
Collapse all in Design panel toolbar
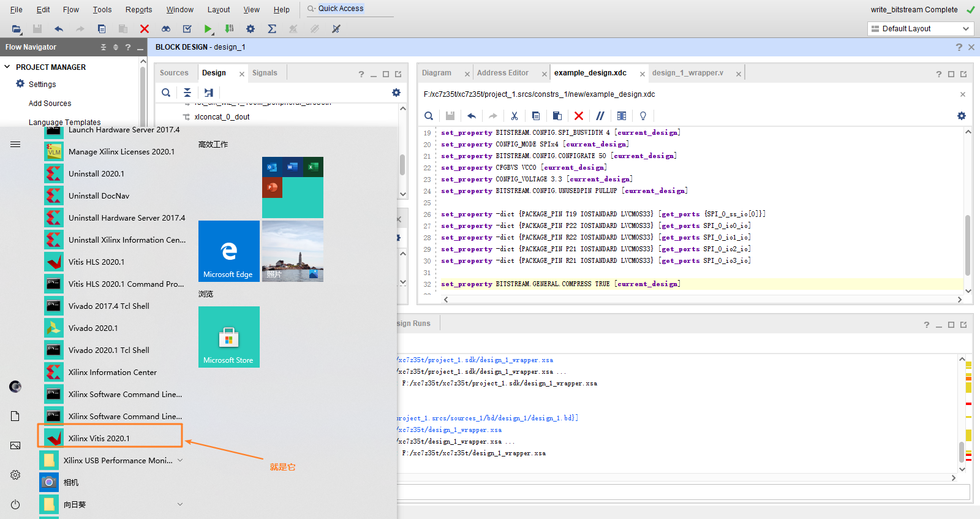tap(187, 93)
